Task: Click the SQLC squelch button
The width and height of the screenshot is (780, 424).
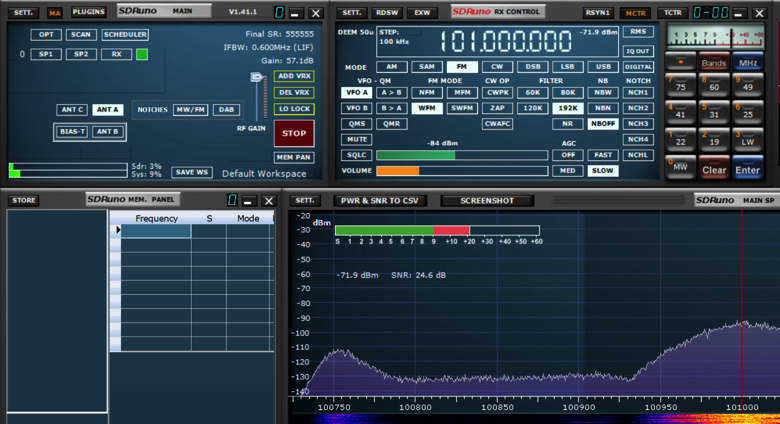Action: (x=357, y=155)
